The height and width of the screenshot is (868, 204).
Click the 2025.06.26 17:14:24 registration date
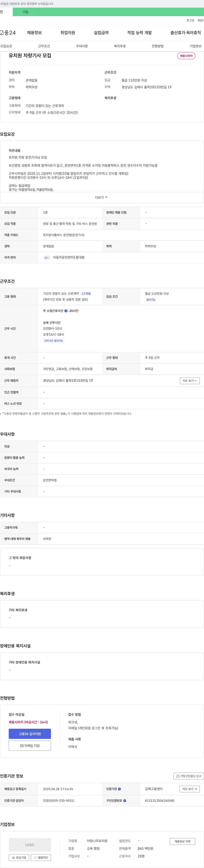click(x=58, y=789)
